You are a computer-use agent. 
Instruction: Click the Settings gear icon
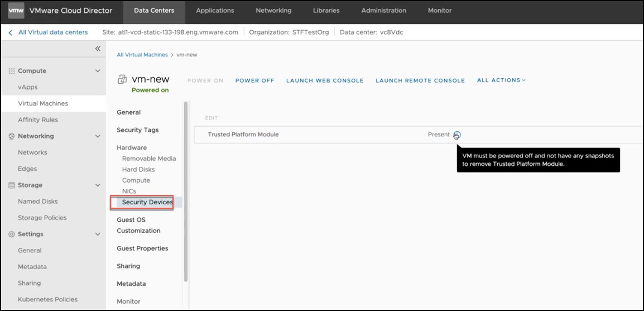(x=12, y=234)
